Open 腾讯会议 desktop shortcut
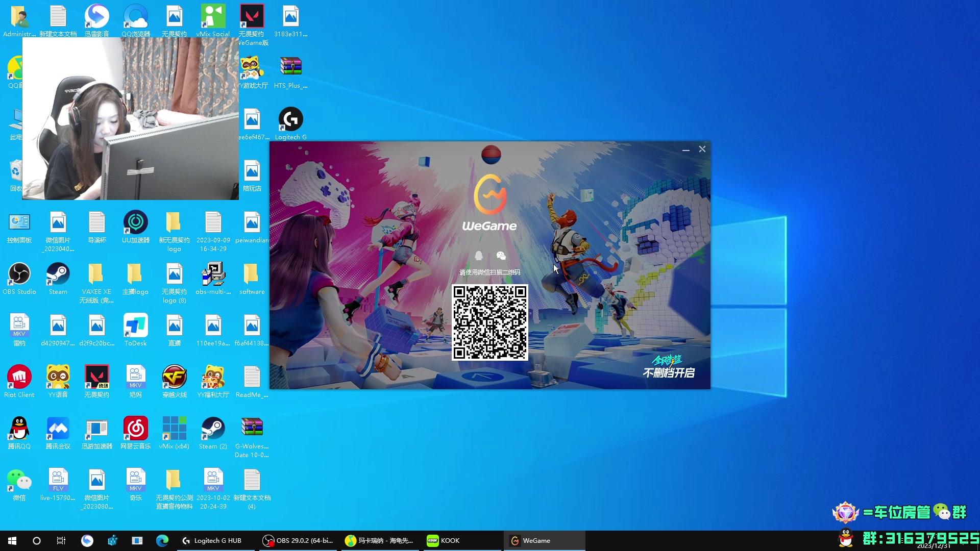 (58, 433)
